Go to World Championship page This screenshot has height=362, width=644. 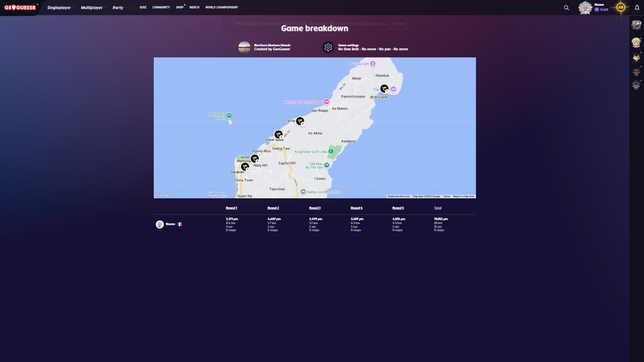tap(221, 7)
